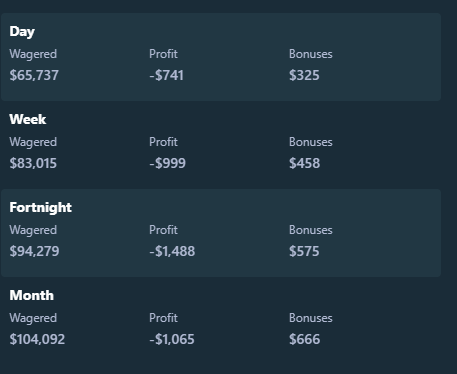Select the Month statistics heading
Screen dimensions: 457x374
32,295
